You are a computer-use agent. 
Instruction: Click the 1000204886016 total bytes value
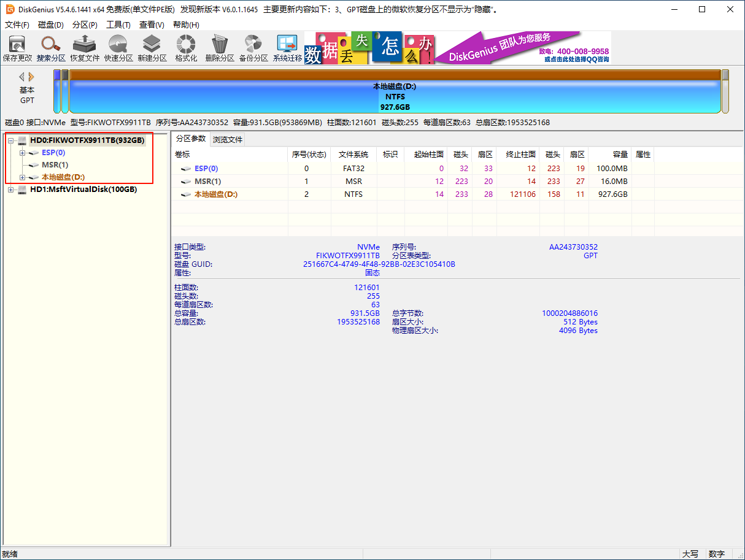[x=569, y=313]
